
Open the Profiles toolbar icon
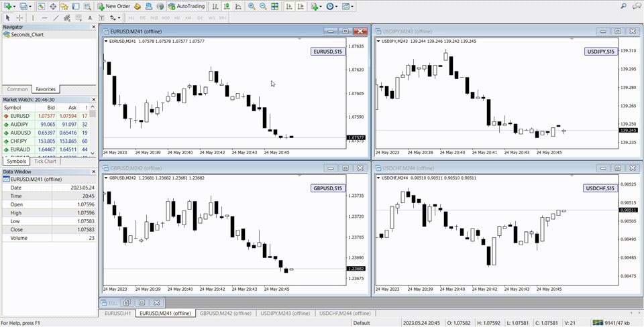pos(24,6)
